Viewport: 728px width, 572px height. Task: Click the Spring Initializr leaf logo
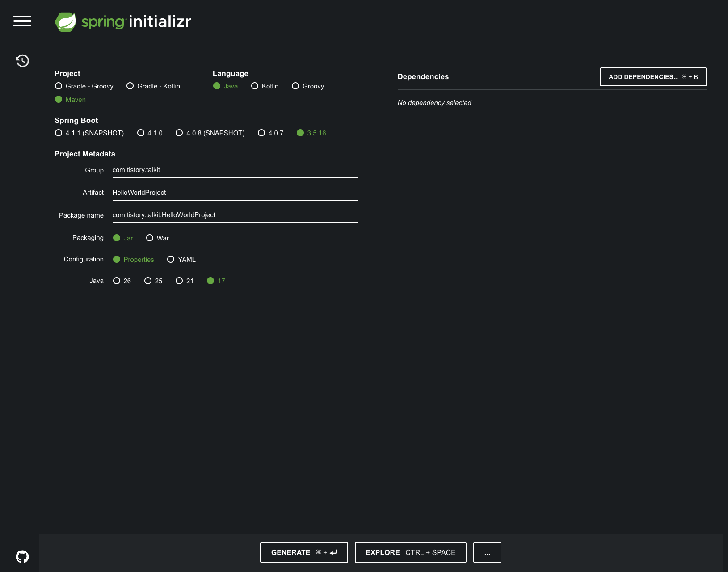pos(66,22)
